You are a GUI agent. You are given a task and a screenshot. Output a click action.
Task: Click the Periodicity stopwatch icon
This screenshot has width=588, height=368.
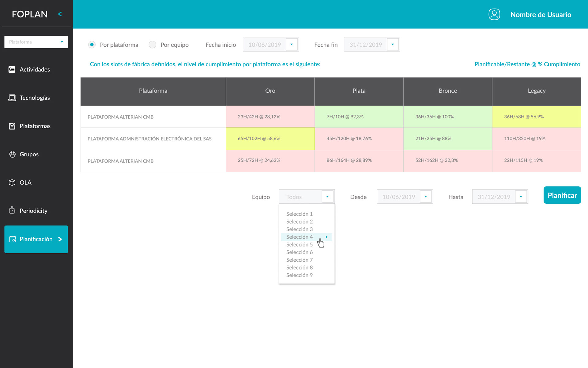click(x=12, y=211)
